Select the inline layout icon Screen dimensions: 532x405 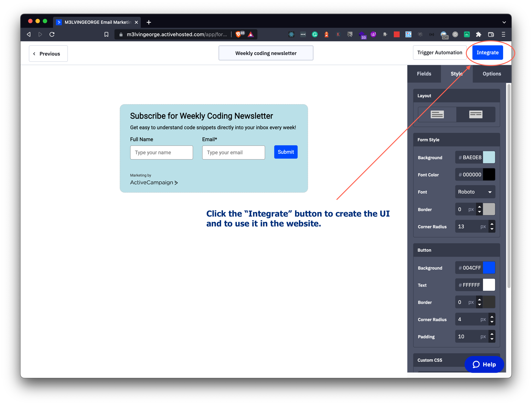pyautogui.click(x=475, y=114)
